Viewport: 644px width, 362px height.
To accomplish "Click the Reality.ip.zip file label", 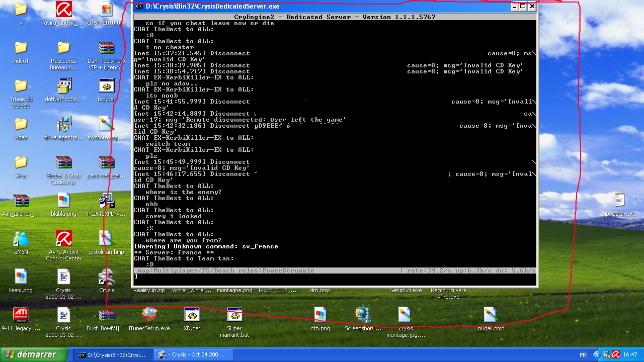I will (149, 290).
